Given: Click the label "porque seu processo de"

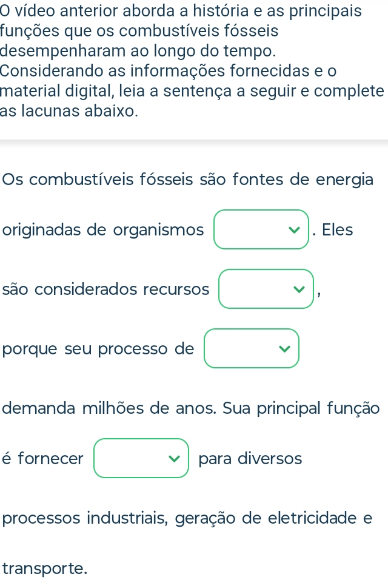Looking at the screenshot, I should click(98, 349).
